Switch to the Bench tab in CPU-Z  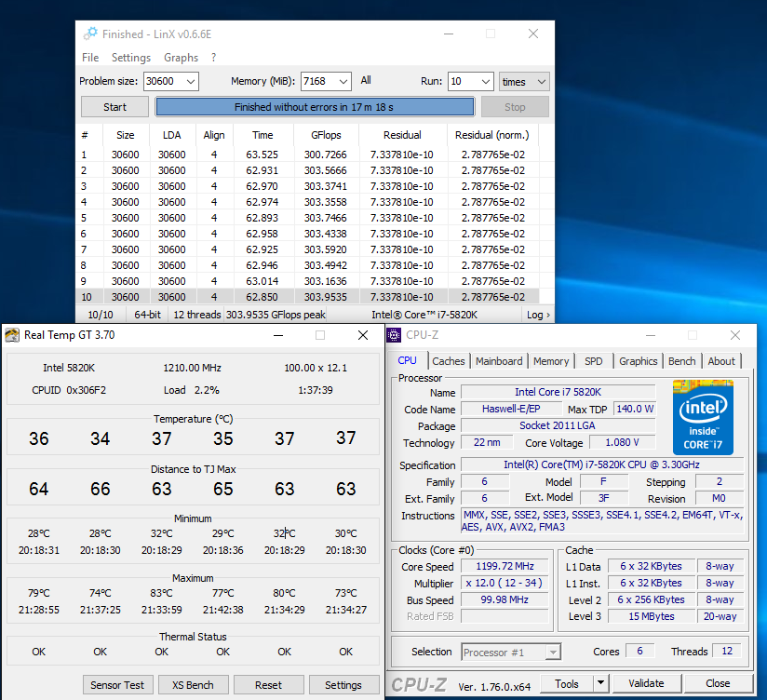(x=681, y=361)
